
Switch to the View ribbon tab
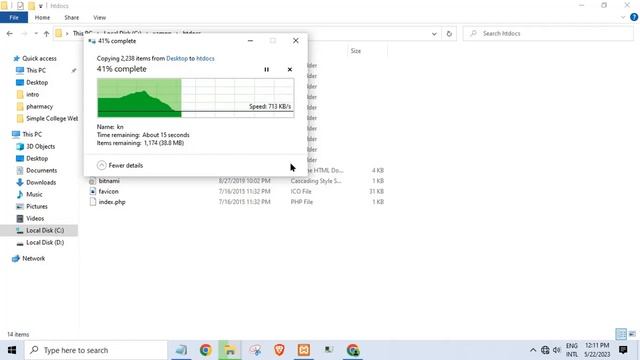click(100, 18)
